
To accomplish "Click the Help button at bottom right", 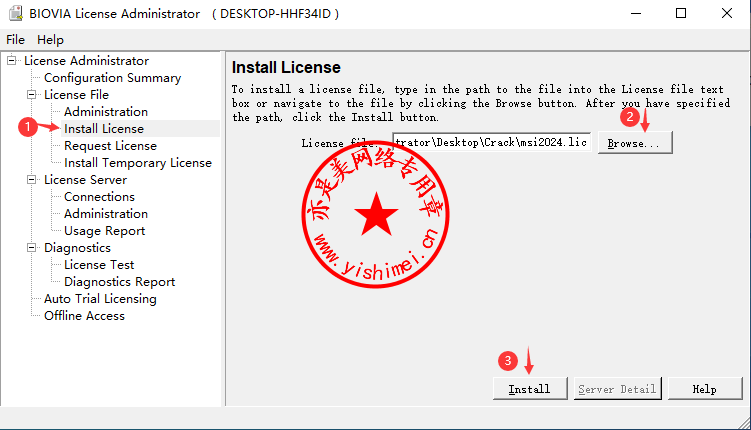I will pyautogui.click(x=704, y=389).
